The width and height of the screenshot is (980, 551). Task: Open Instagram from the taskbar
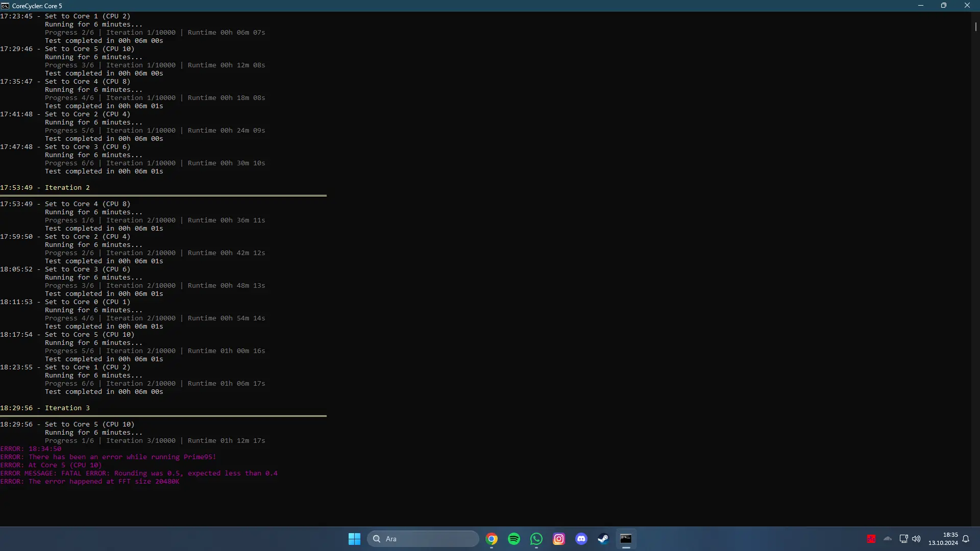[559, 539]
